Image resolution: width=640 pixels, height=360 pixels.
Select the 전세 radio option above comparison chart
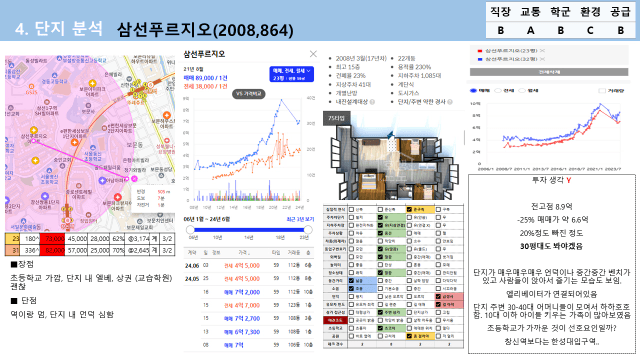[x=498, y=91]
